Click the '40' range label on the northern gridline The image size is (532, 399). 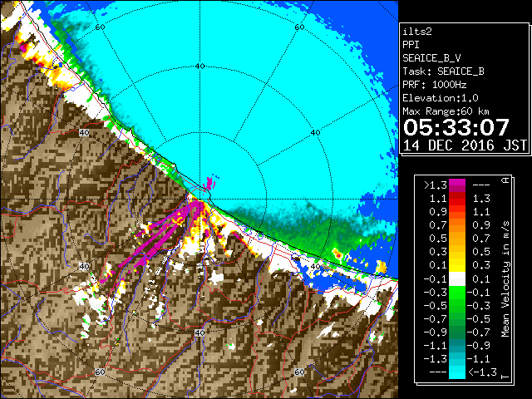pos(199,66)
